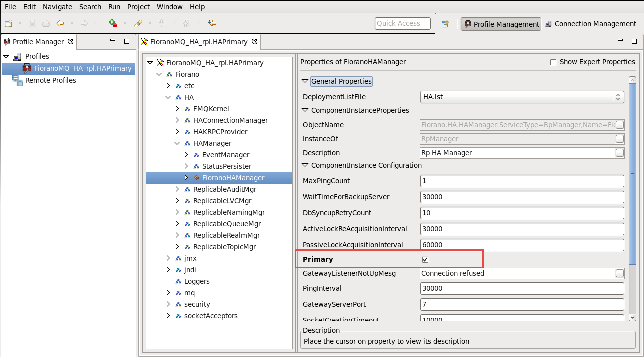Viewport: 644px width, 357px height.
Task: Click the ReplicableNamingMgr node icon
Action: pyautogui.click(x=188, y=212)
